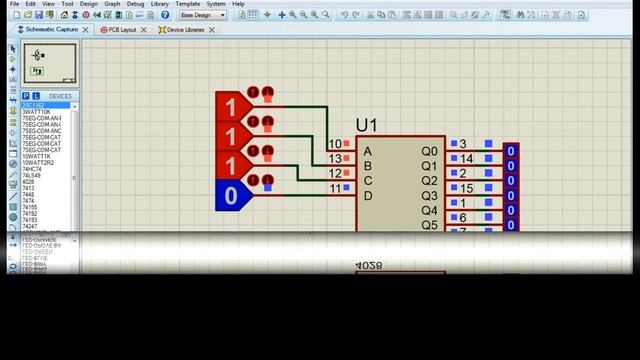The height and width of the screenshot is (360, 640).
Task: Select the Virtual Instruments tool
Action: coord(13,185)
